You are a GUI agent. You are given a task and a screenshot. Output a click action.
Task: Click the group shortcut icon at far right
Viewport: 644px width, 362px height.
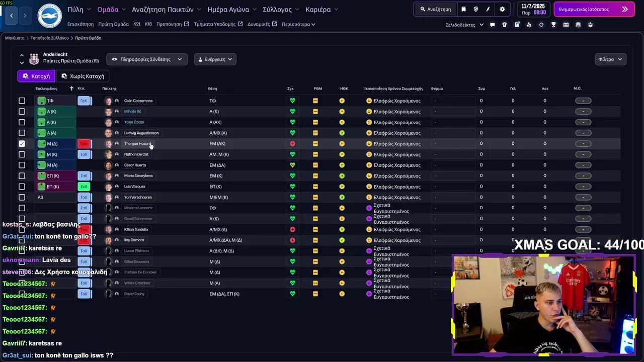[590, 25]
